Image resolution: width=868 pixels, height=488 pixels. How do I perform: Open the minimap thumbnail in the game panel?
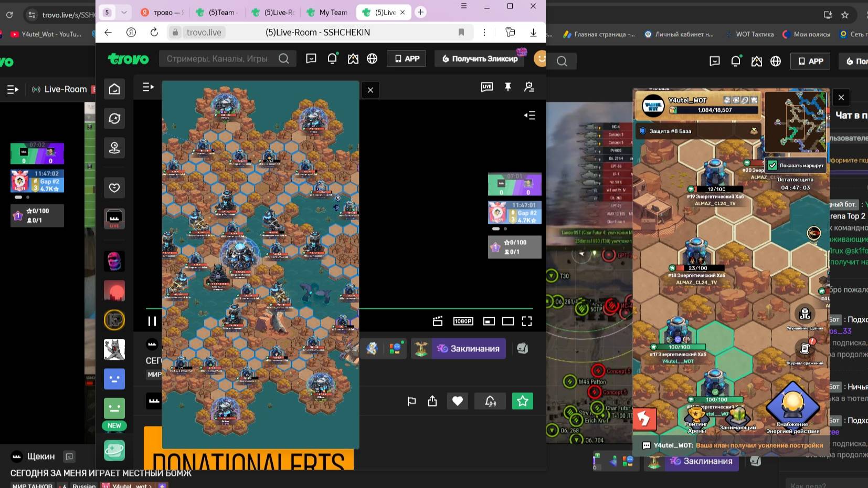pyautogui.click(x=797, y=122)
